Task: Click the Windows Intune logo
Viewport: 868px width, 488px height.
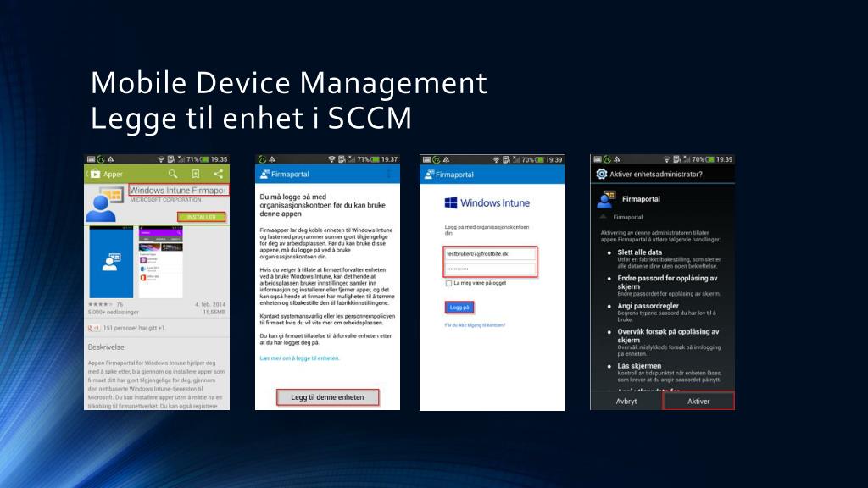Action: click(x=487, y=203)
